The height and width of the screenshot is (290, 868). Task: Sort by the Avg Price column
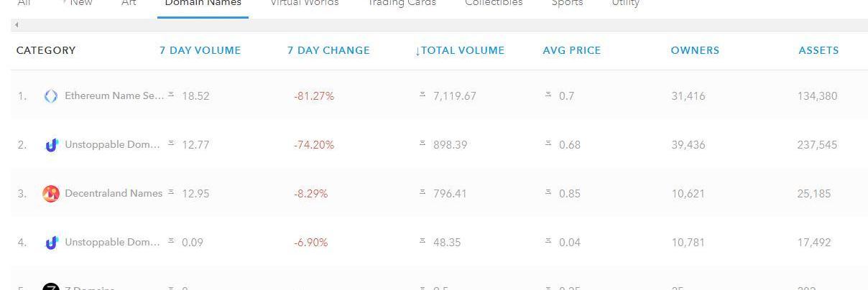click(571, 50)
